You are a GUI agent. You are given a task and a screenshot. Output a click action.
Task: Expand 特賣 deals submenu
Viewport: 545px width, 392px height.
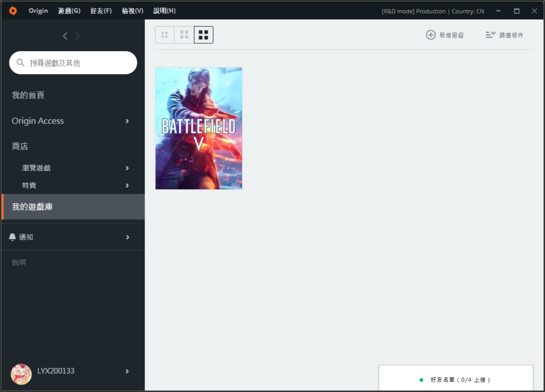coord(127,185)
